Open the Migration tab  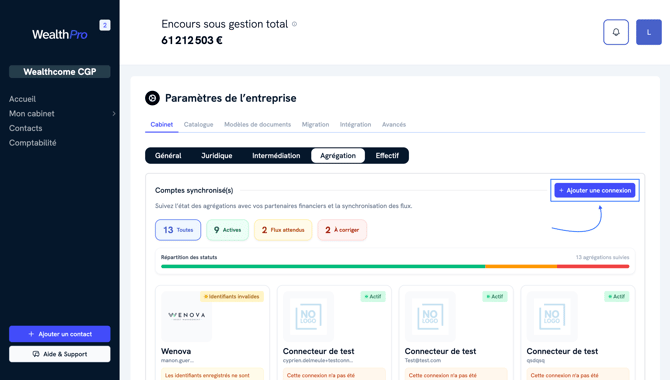pos(315,124)
